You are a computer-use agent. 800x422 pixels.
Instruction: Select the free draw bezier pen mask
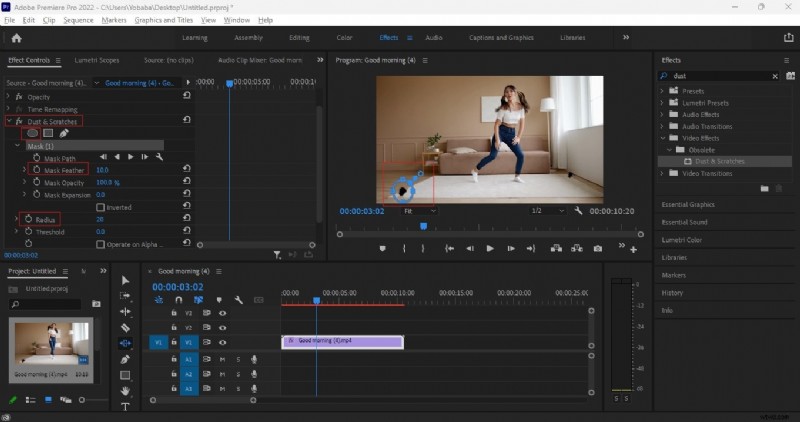tap(64, 133)
